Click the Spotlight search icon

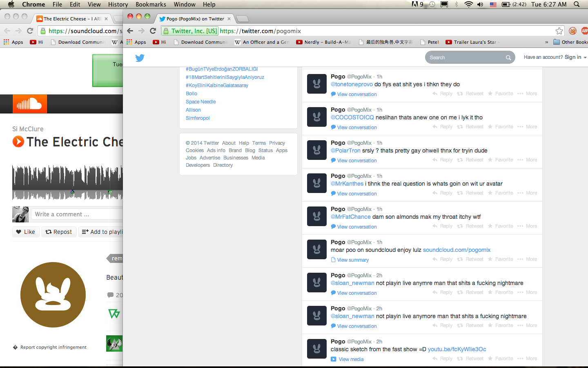577,4
